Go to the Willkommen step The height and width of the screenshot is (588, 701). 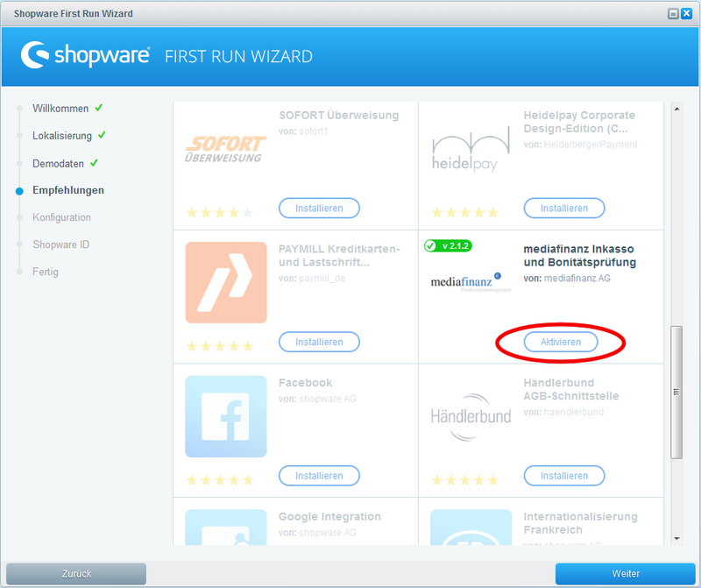(60, 109)
